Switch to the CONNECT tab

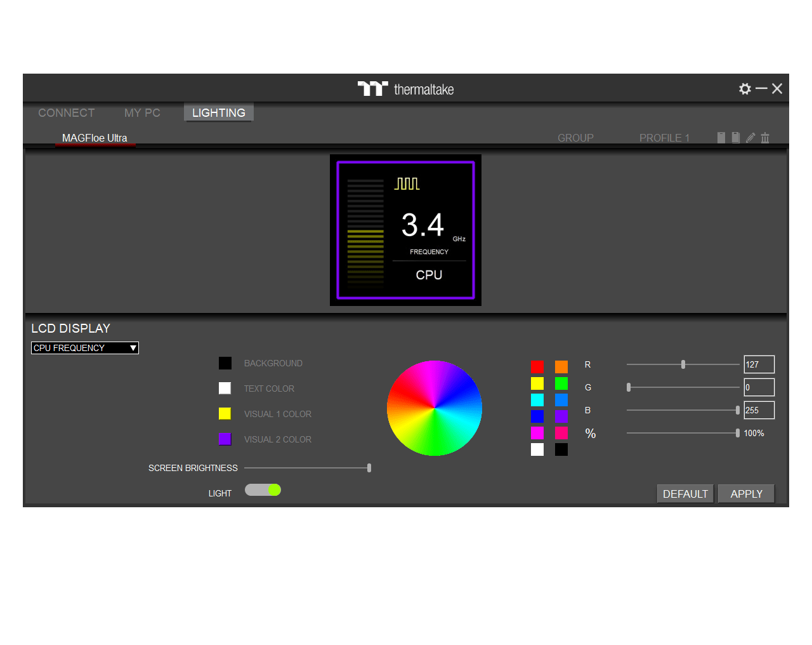click(x=67, y=113)
